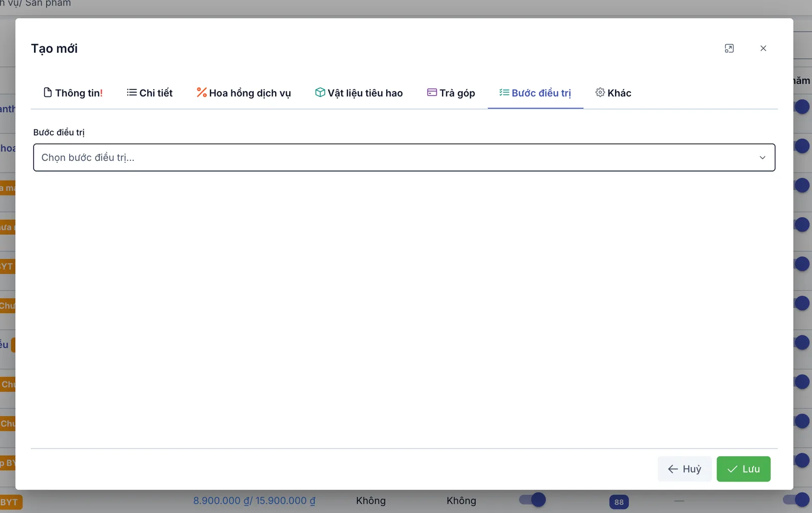This screenshot has width=812, height=513.
Task: Go to Vật liệu tiêu hao tab
Action: [359, 93]
